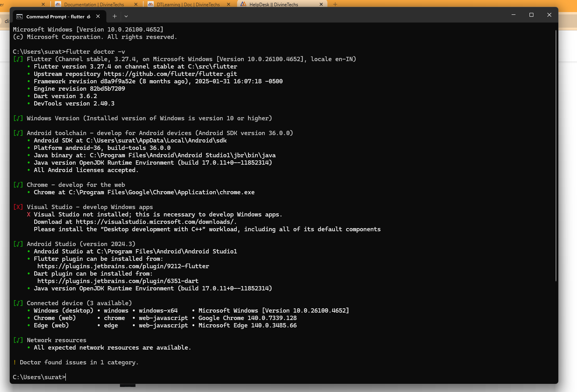The width and height of the screenshot is (577, 392).
Task: Expand the terminal profile dropdown chevron
Action: click(126, 16)
